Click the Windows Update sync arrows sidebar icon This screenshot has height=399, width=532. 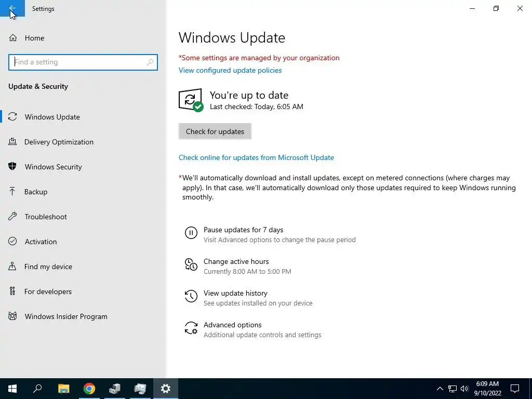[12, 117]
